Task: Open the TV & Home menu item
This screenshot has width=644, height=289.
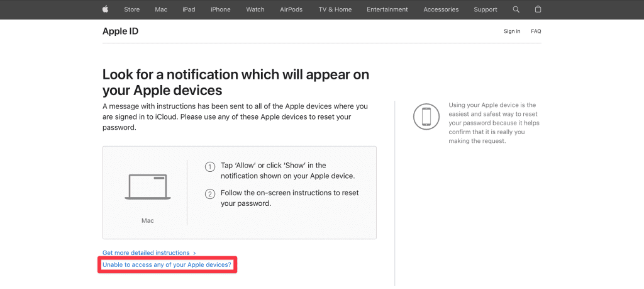Action: [x=335, y=9]
